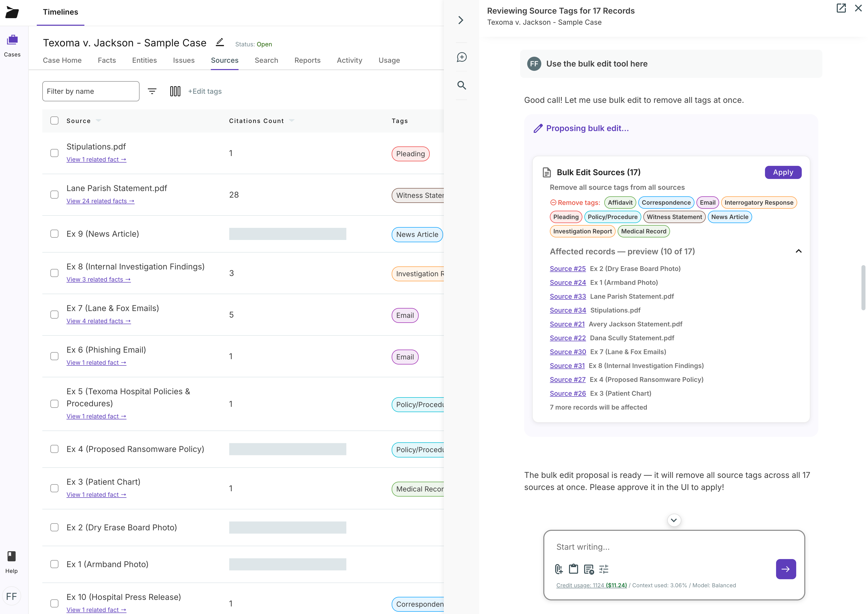The width and height of the screenshot is (868, 614).
Task: Open the filter icon beside the name field
Action: [152, 91]
